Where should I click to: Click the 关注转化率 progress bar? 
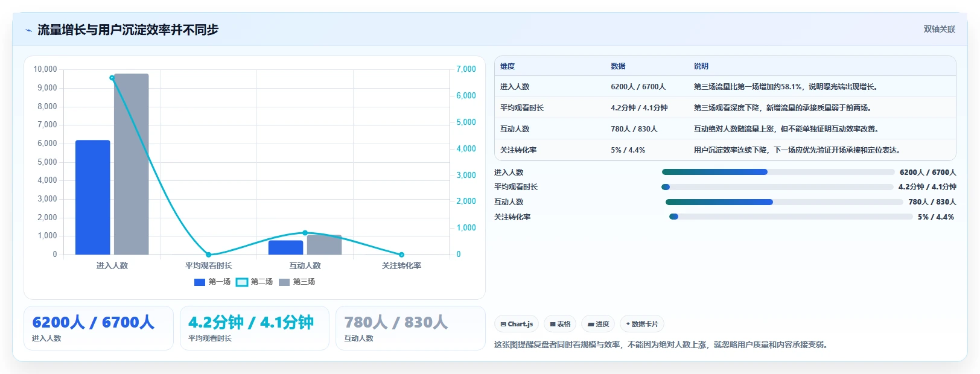pyautogui.click(x=791, y=217)
